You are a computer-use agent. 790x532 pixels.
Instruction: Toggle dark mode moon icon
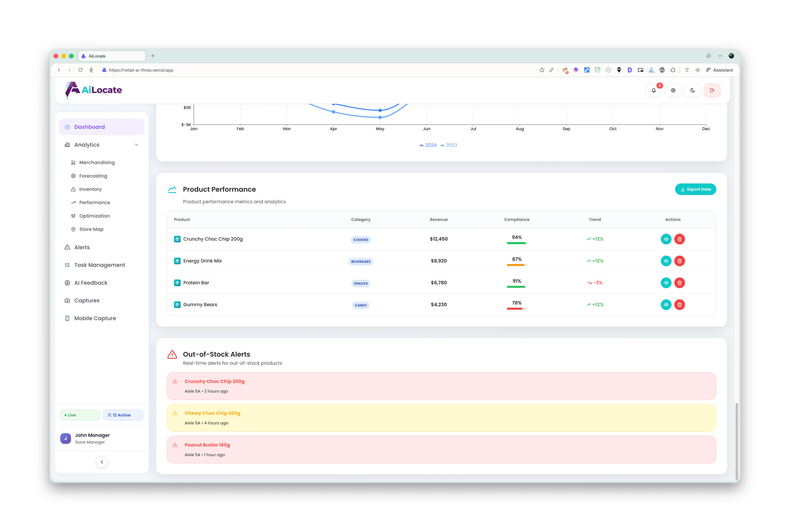click(x=693, y=90)
